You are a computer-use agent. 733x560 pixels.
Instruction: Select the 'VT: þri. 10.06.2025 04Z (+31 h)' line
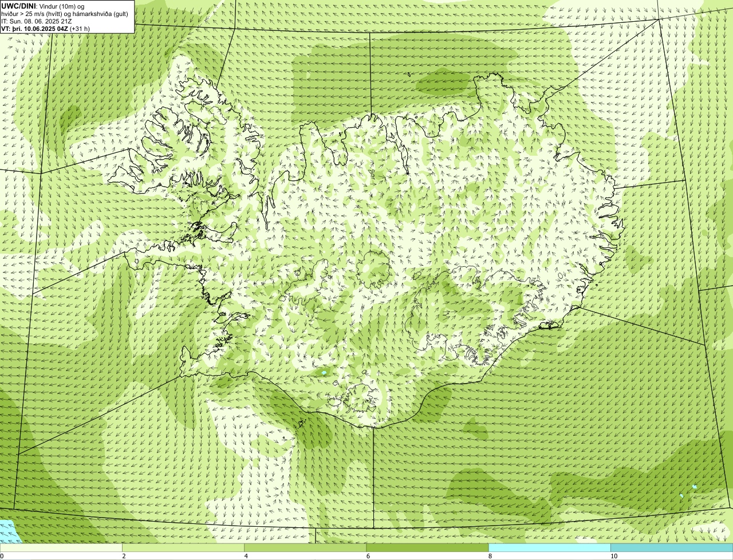[x=45, y=28]
